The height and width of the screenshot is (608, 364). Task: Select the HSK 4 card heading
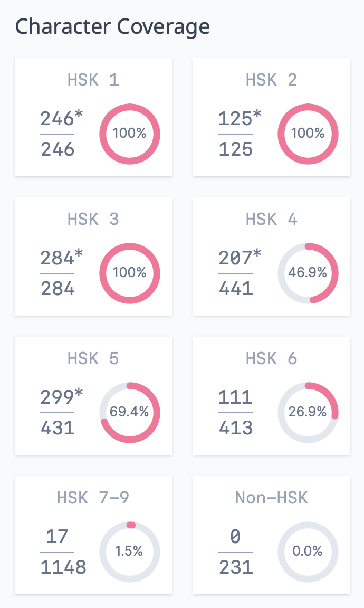click(x=271, y=219)
